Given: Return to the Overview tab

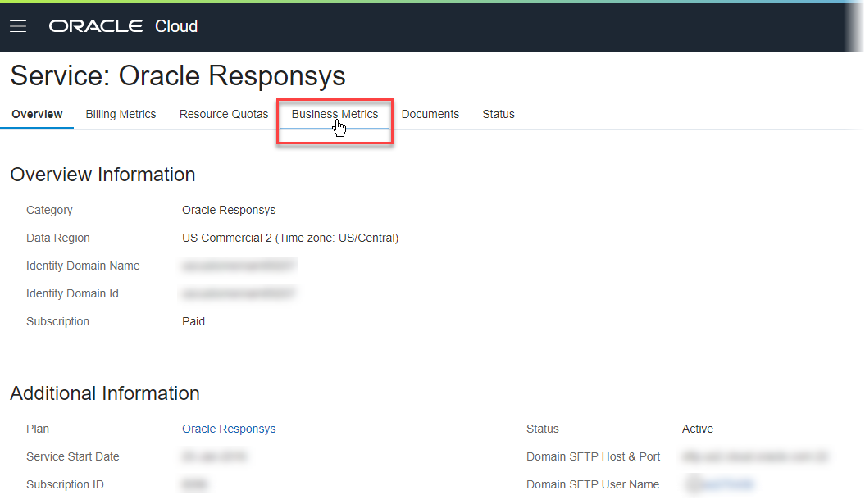Looking at the screenshot, I should [36, 114].
